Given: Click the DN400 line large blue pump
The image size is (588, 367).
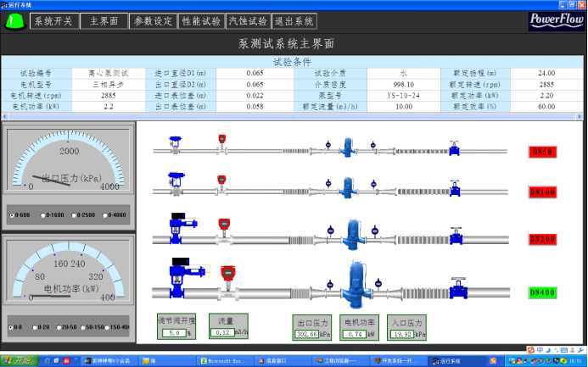Looking at the screenshot, I should [356, 285].
